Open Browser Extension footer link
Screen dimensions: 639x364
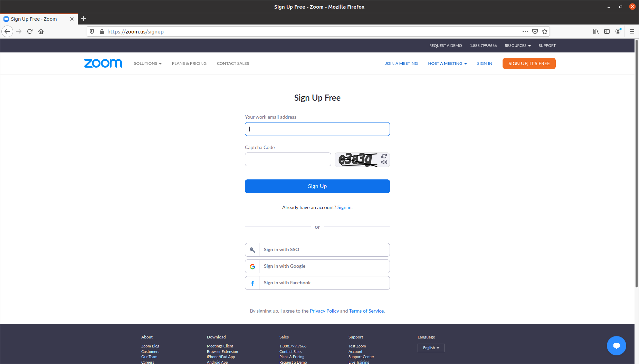[222, 352]
